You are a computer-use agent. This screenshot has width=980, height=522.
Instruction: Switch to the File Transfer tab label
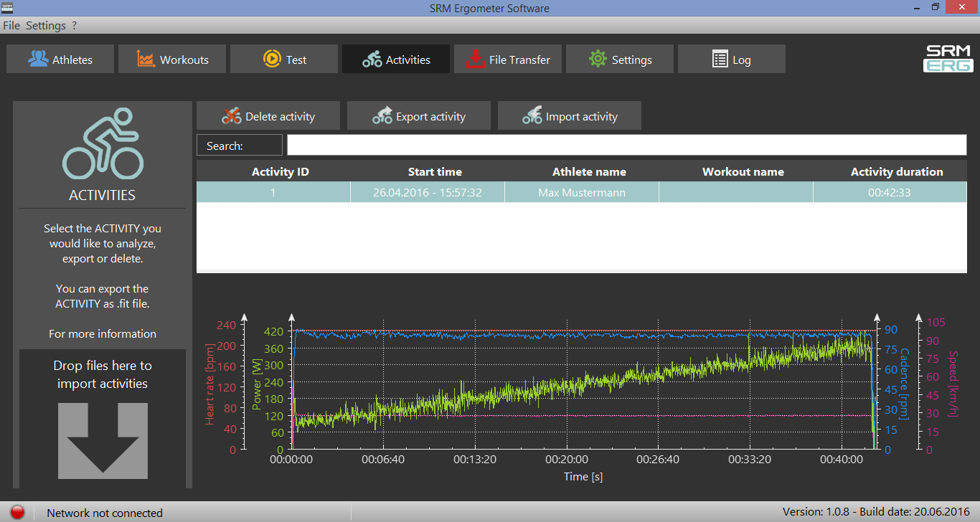520,60
